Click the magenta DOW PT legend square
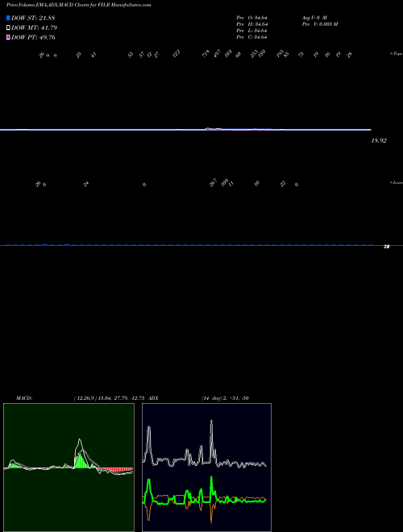 pos(8,37)
